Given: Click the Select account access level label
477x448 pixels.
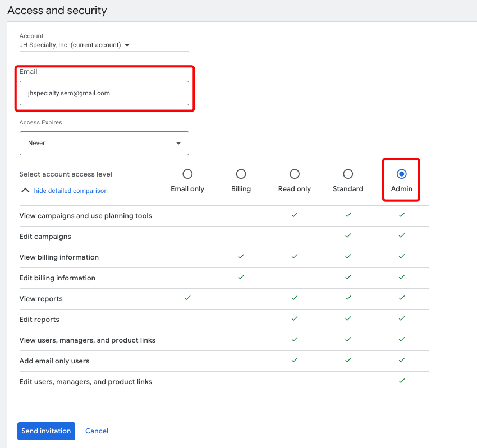Looking at the screenshot, I should point(66,174).
